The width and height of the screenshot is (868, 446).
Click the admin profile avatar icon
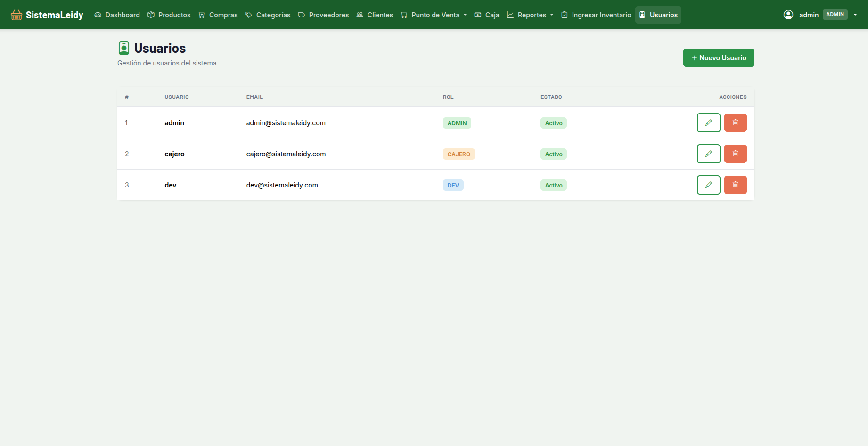pyautogui.click(x=788, y=15)
